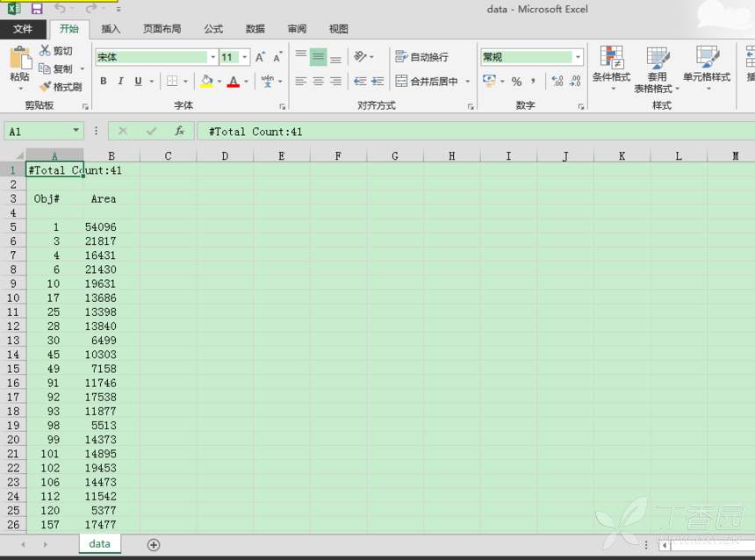The height and width of the screenshot is (560, 755).
Task: Click the File (文件) button
Action: pyautogui.click(x=23, y=29)
